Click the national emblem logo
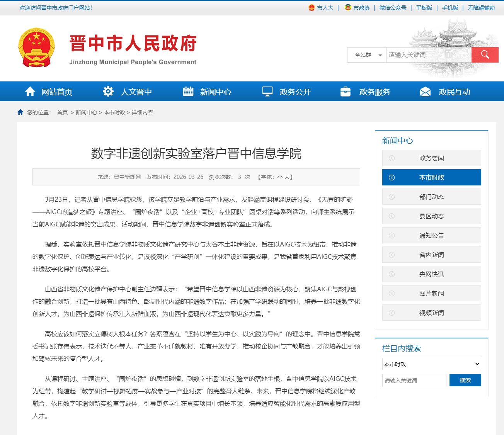504x435 pixels. (36, 48)
